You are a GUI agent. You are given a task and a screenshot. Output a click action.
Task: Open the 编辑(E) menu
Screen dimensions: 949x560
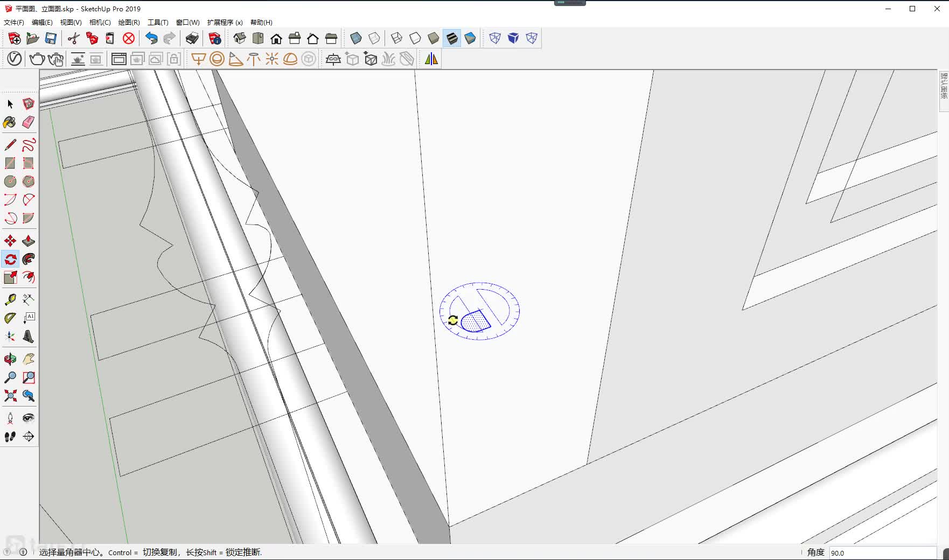42,23
